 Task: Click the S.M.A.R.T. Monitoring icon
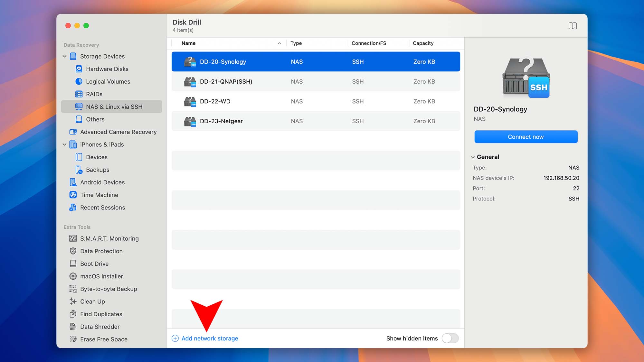73,238
